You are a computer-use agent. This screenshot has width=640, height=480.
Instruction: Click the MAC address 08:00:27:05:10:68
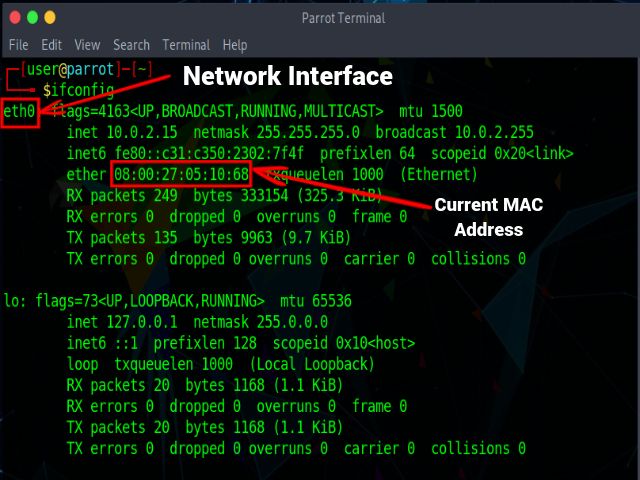(181, 176)
